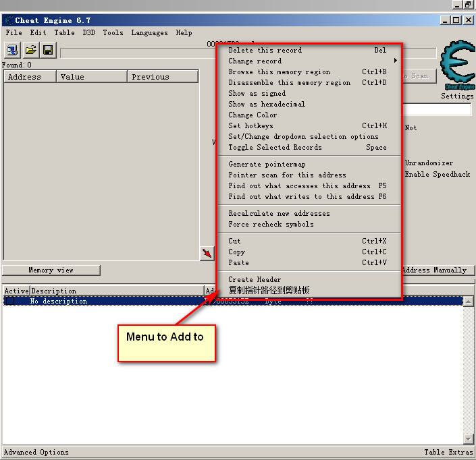The height and width of the screenshot is (460, 476).
Task: Click the Previous column header
Action: 163,76
